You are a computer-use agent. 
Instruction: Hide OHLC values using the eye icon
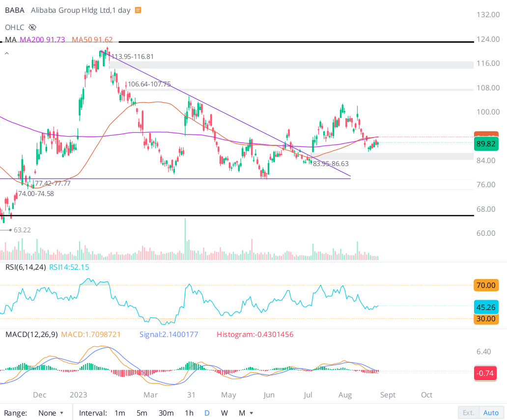(x=32, y=27)
